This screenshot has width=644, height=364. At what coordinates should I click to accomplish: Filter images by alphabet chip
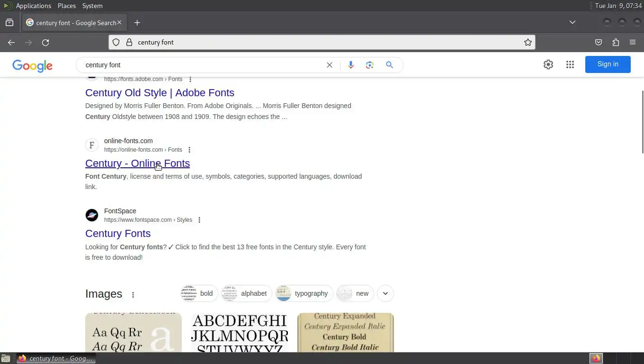[246, 293]
